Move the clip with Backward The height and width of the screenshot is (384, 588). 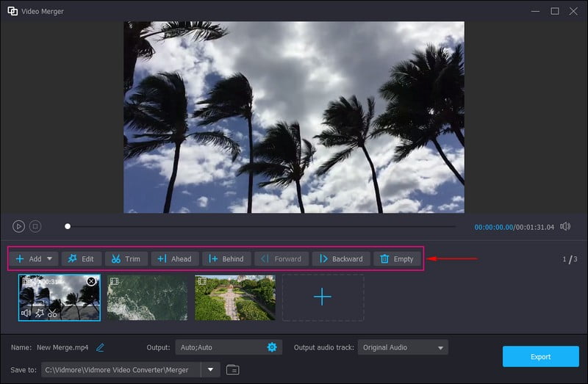pos(340,258)
